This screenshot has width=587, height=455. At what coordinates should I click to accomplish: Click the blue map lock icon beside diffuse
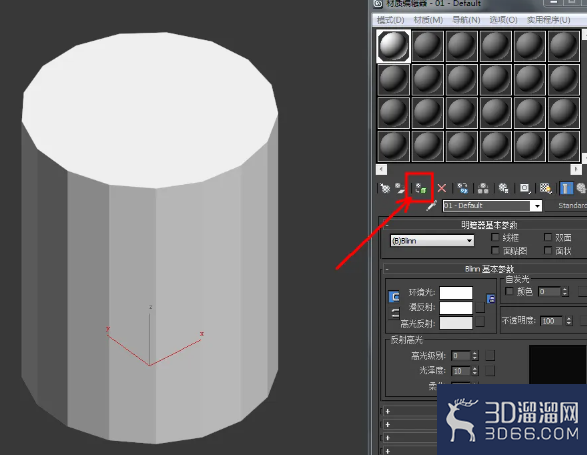coord(491,298)
